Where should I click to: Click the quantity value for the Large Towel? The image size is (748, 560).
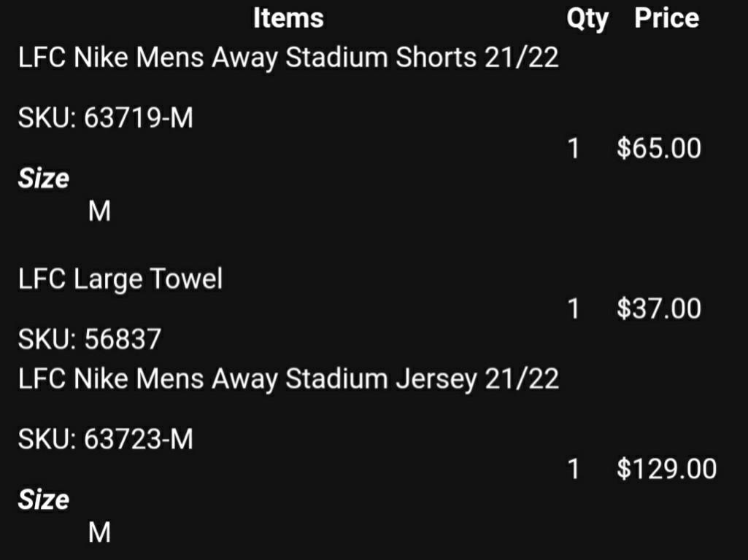(574, 309)
